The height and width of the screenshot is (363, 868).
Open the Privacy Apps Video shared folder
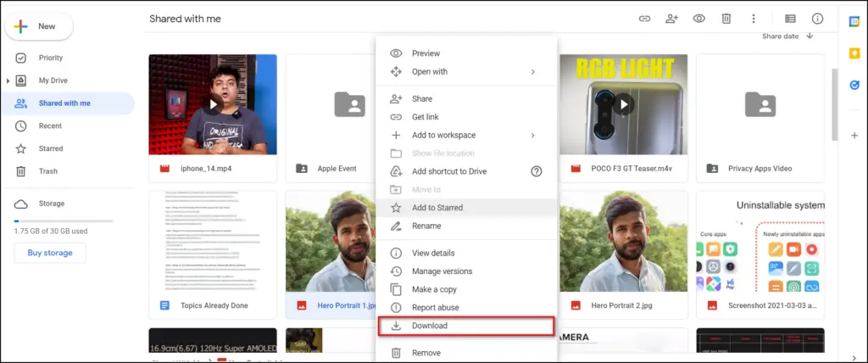(760, 118)
